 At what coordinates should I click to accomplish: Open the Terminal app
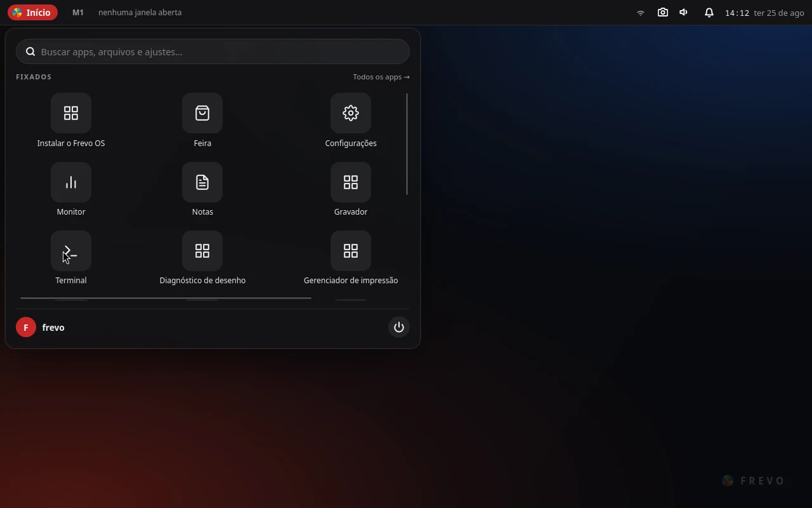tap(71, 251)
